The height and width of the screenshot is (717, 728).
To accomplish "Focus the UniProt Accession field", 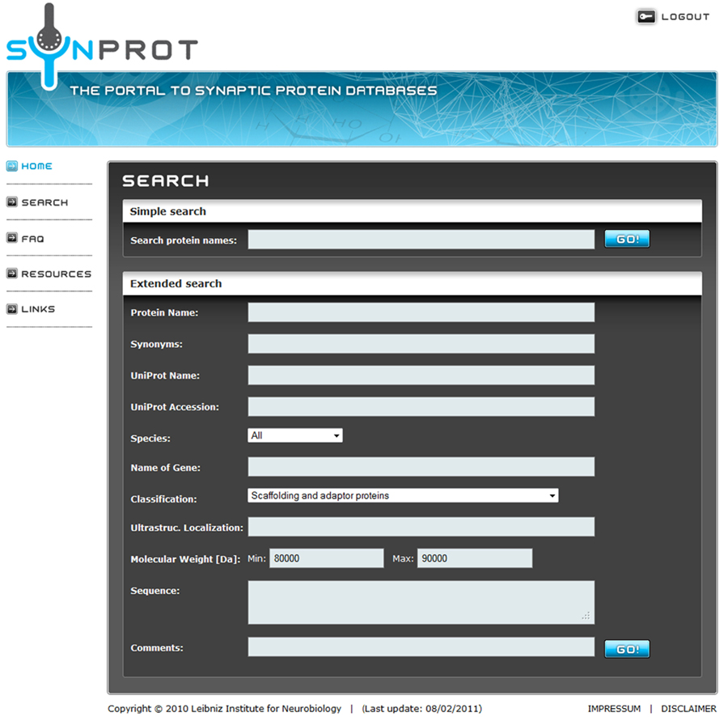I will click(421, 406).
